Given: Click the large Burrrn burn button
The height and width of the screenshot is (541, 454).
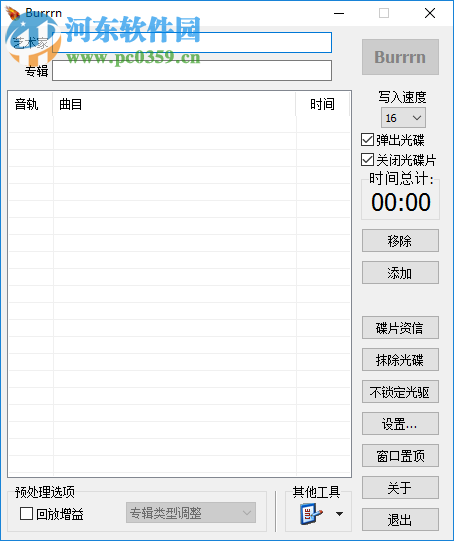Looking at the screenshot, I should click(400, 57).
